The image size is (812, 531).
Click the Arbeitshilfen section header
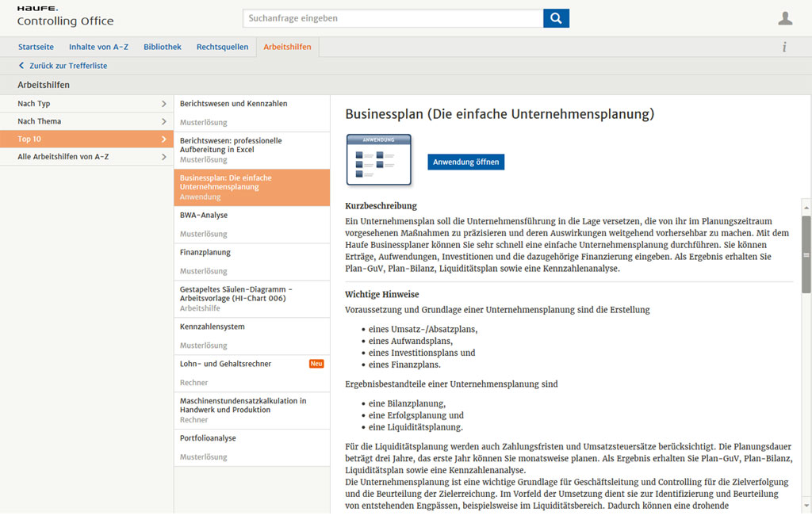coord(44,85)
